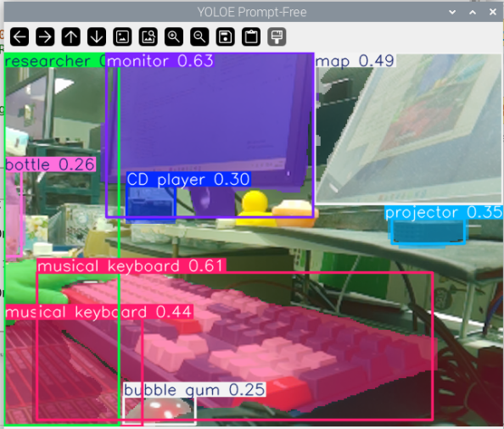Viewport: 504px width, 429px height.
Task: Zoom in with the plus magnifier
Action: (174, 36)
